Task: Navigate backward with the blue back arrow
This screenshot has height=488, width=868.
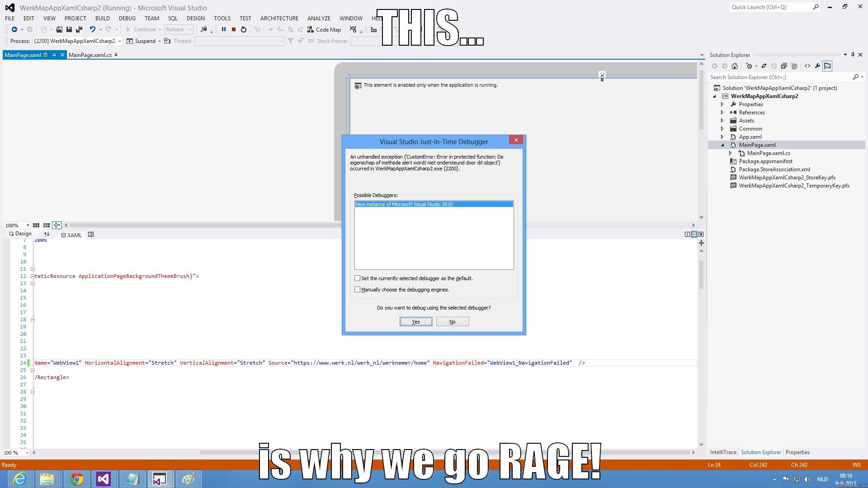Action: 14,29
